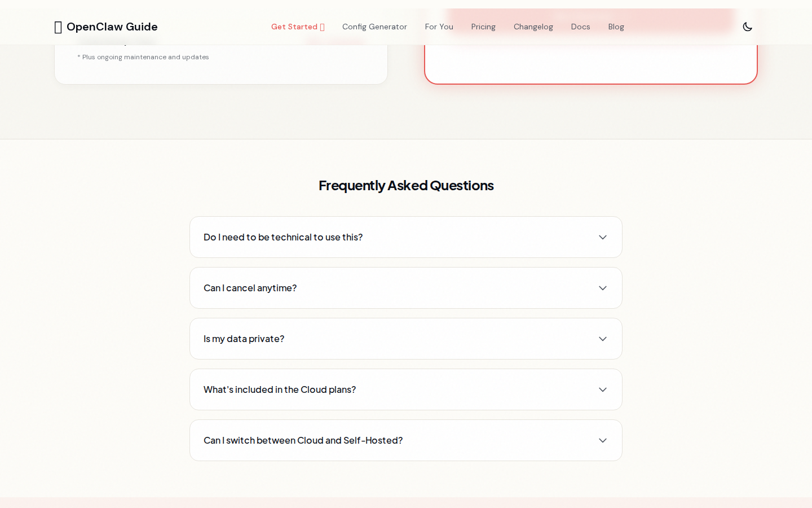Select For You in navigation
The height and width of the screenshot is (508, 812).
pyautogui.click(x=439, y=27)
